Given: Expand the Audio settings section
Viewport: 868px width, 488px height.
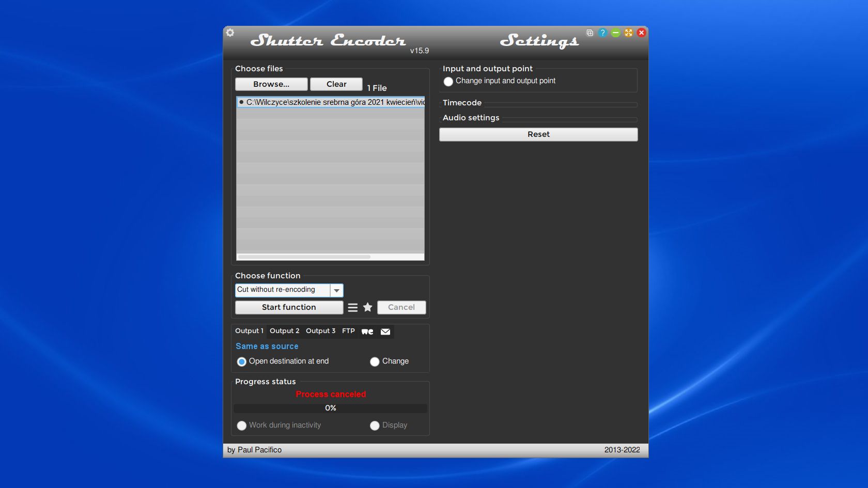Looking at the screenshot, I should tap(471, 118).
